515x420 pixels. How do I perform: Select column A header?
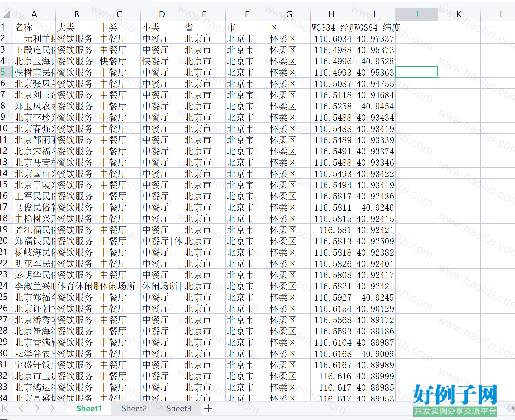(34, 14)
